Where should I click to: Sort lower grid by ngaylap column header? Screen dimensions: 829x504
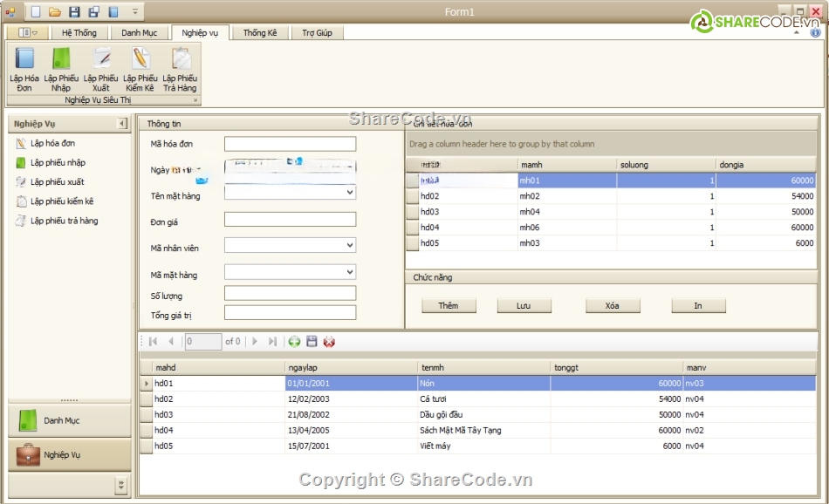[x=352, y=368]
